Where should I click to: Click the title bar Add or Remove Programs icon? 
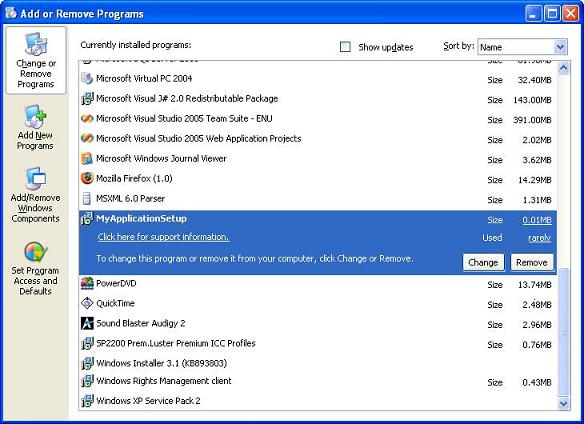click(x=11, y=13)
